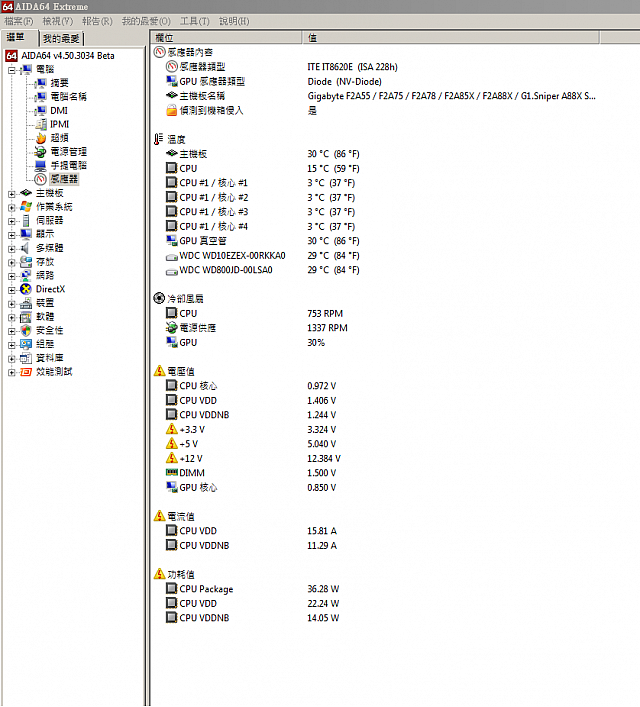The width and height of the screenshot is (640, 707).
Task: Expand the 主機板 tree node
Action: pos(12,194)
